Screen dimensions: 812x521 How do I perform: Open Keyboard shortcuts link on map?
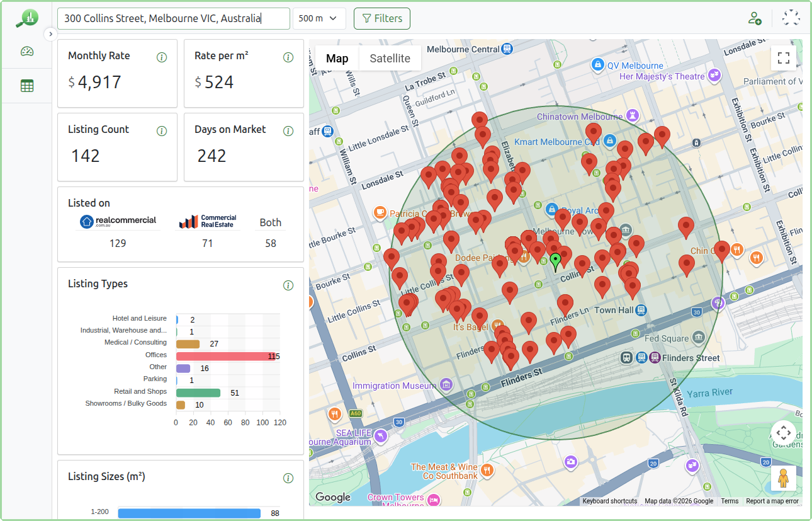(x=609, y=501)
